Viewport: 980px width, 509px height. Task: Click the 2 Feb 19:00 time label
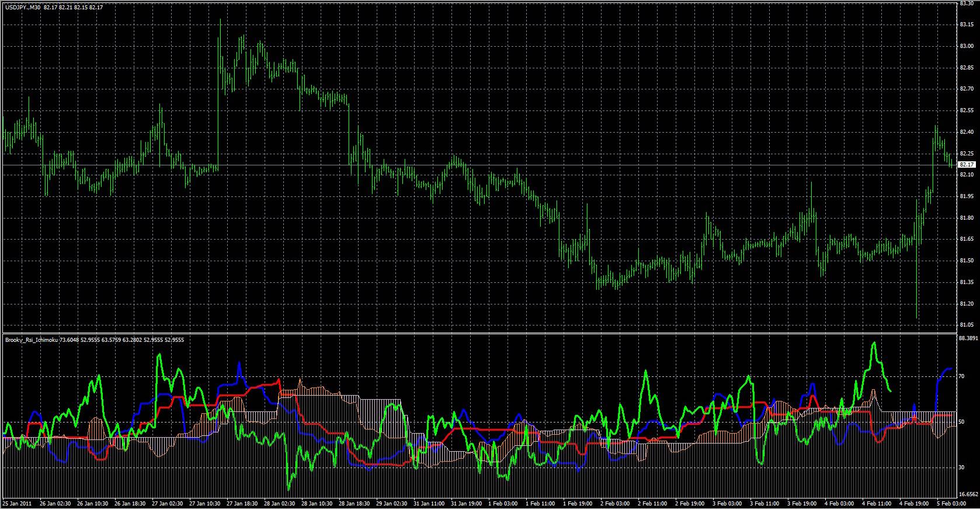(x=691, y=503)
